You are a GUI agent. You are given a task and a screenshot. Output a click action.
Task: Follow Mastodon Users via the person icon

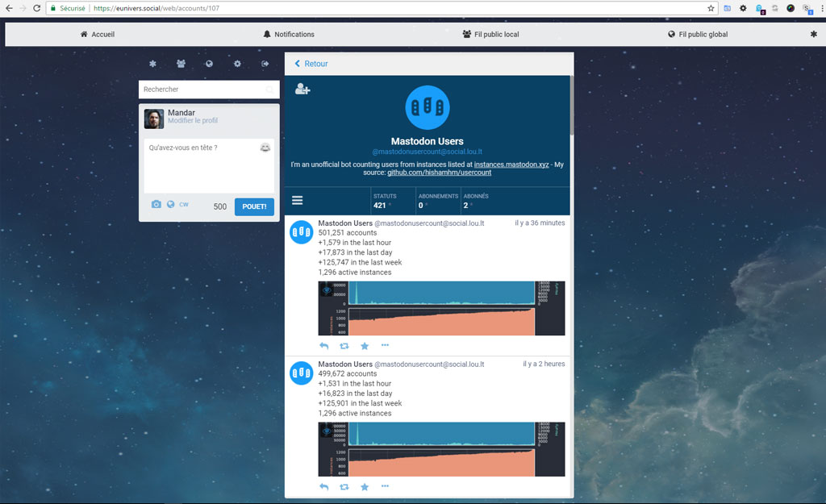tap(302, 89)
